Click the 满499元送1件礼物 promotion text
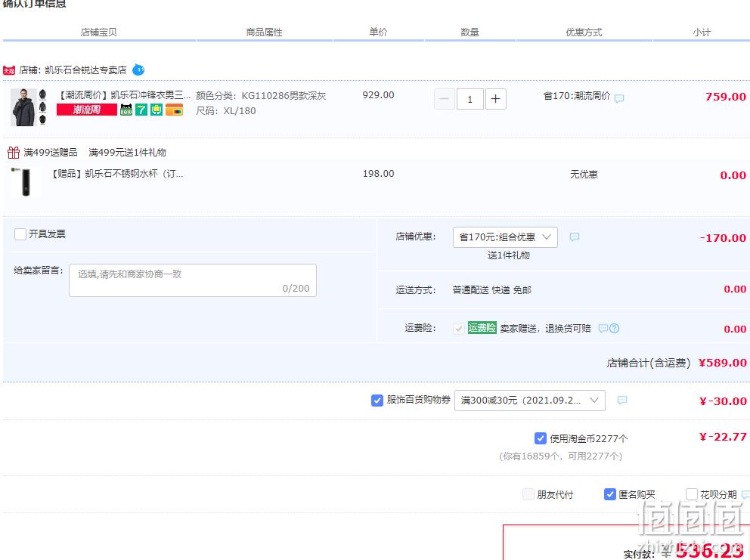Image resolution: width=750 pixels, height=560 pixels. tap(127, 153)
